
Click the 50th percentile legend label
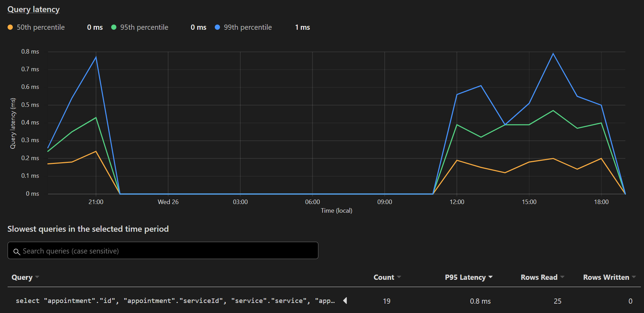pos(41,27)
